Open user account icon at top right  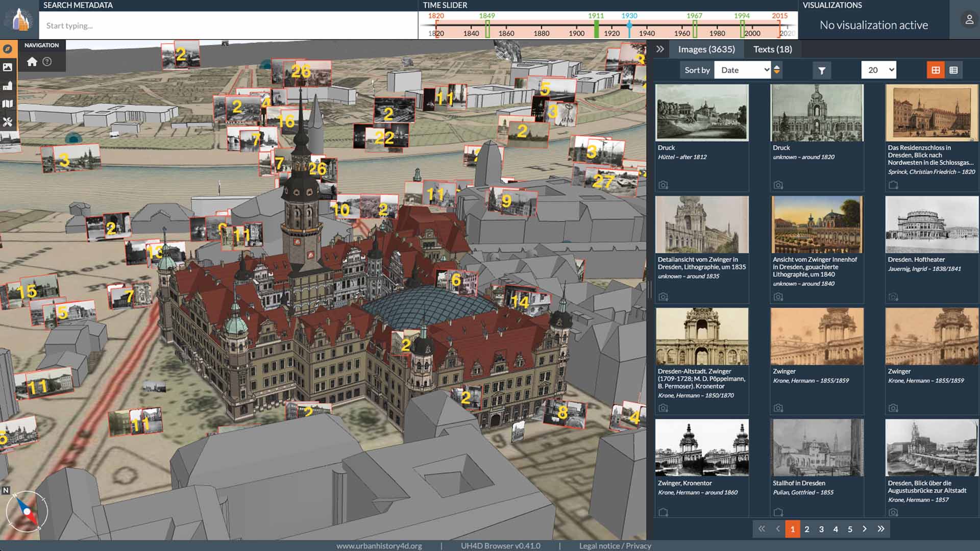tap(969, 20)
